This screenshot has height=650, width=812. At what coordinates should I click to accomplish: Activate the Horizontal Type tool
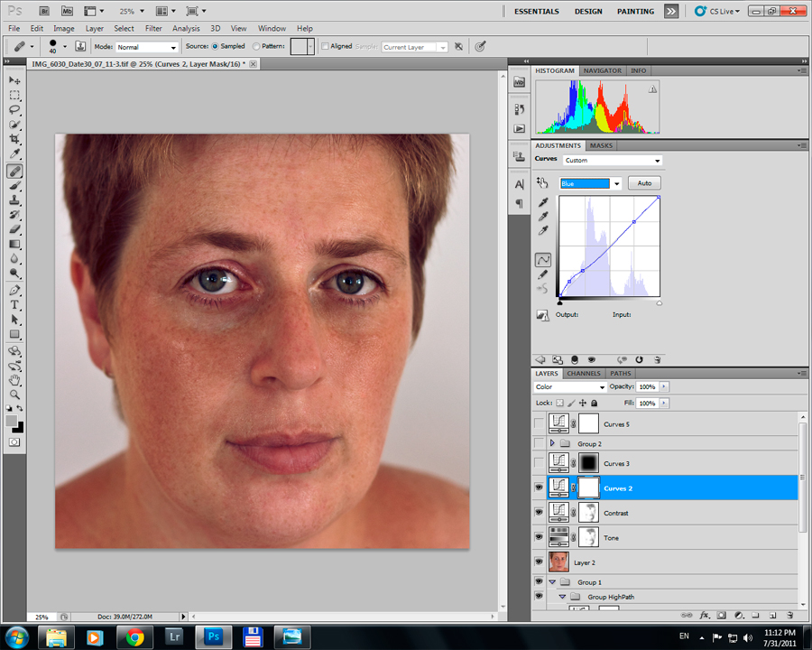coord(14,305)
